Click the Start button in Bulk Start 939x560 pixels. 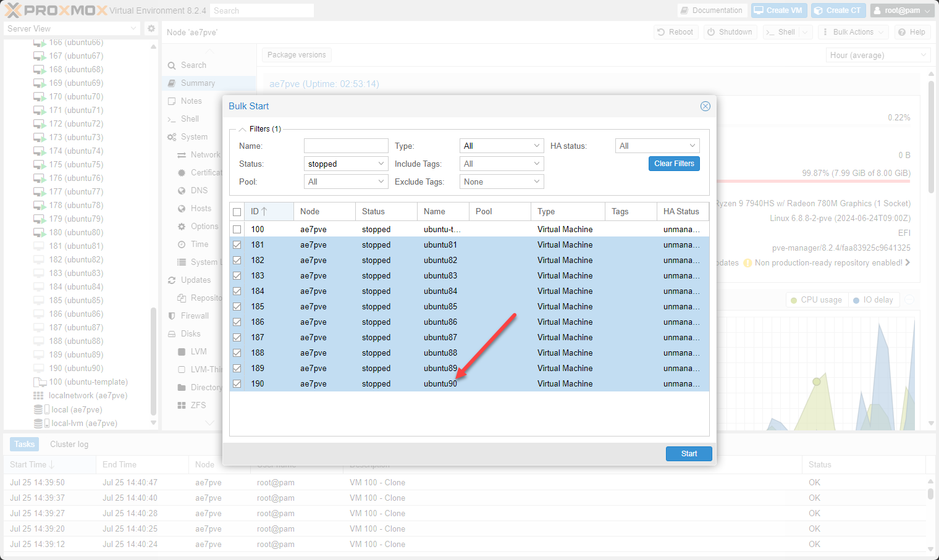coord(688,454)
